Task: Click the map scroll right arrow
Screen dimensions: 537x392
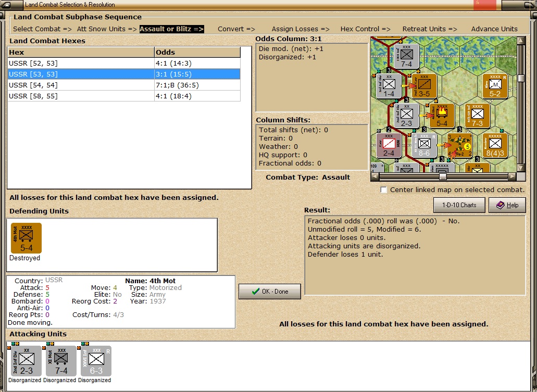Action: tap(512, 176)
